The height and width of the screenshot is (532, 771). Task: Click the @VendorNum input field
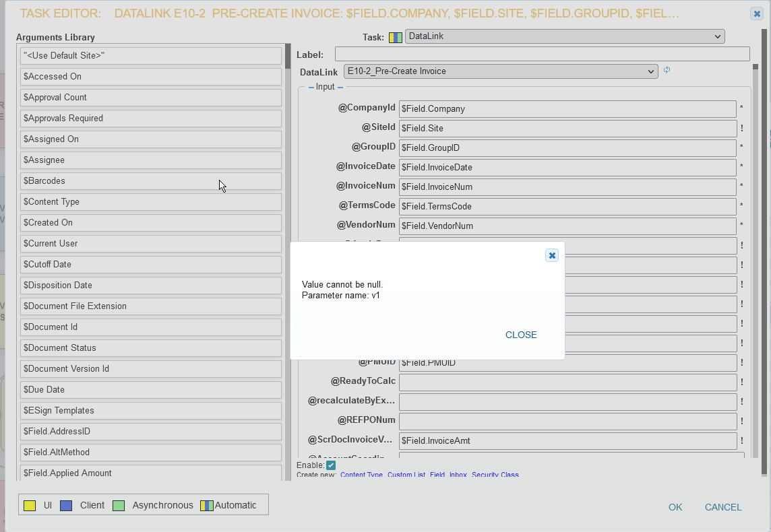pyautogui.click(x=567, y=226)
